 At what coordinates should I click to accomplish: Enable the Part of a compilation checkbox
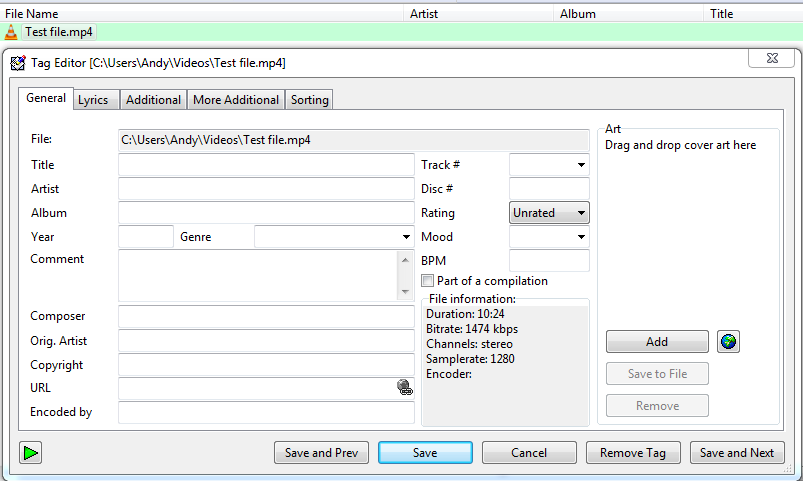pos(428,281)
